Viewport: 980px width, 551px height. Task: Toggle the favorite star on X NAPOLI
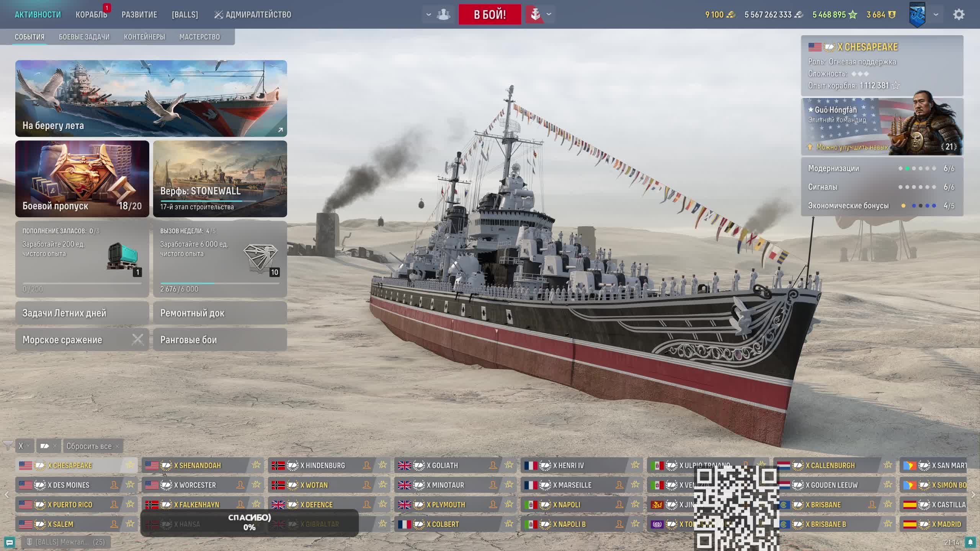pyautogui.click(x=635, y=504)
